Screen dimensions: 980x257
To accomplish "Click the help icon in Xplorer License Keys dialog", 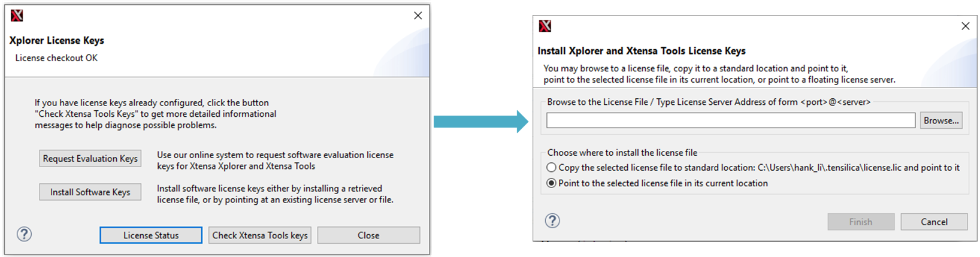I will pos(24,234).
